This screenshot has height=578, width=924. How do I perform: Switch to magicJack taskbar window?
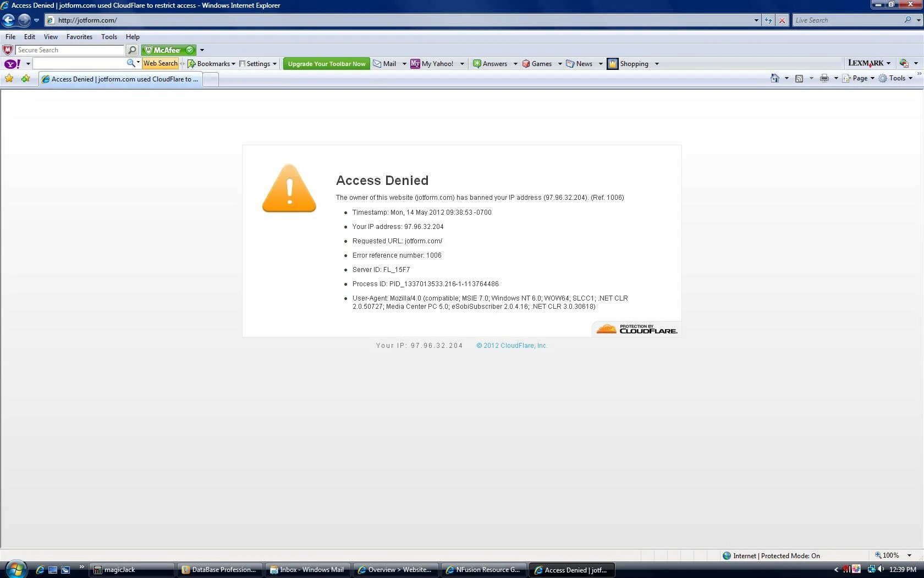coord(133,570)
